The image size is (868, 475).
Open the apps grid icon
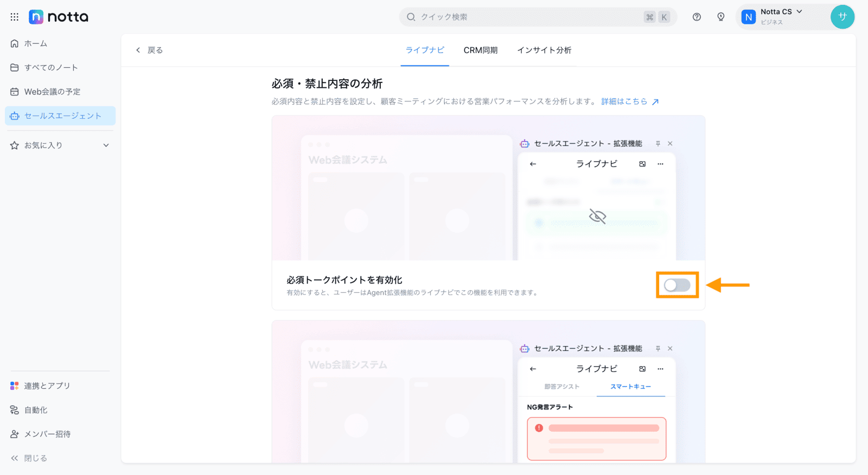[15, 17]
